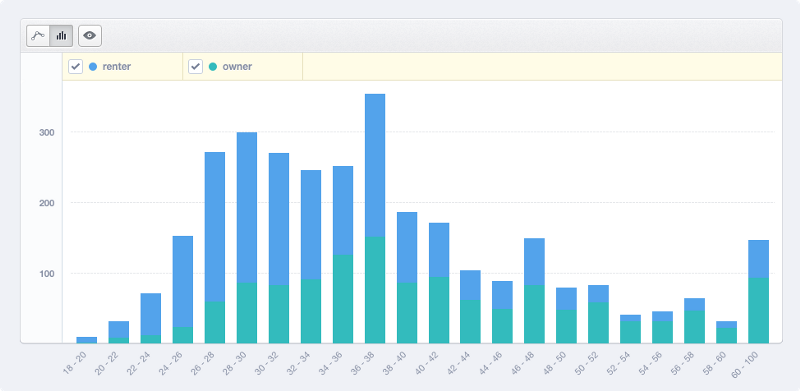This screenshot has width=800, height=391.
Task: Uncheck the owner series checkbox
Action: click(x=195, y=66)
